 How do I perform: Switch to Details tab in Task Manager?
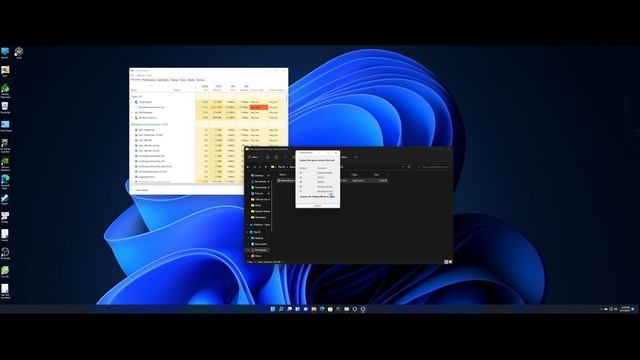tap(191, 80)
